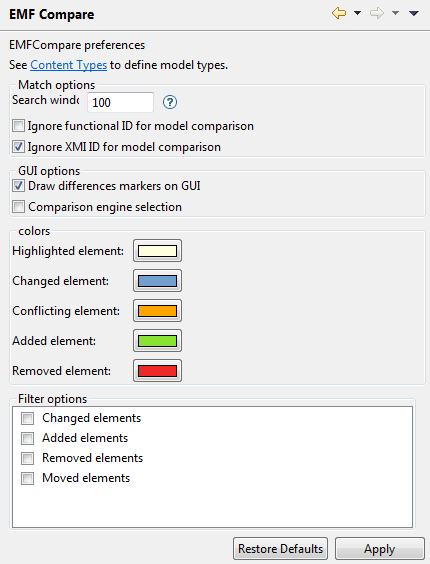Check the Moved elements filter option
Viewport: 430px width, 564px height.
[x=27, y=478]
